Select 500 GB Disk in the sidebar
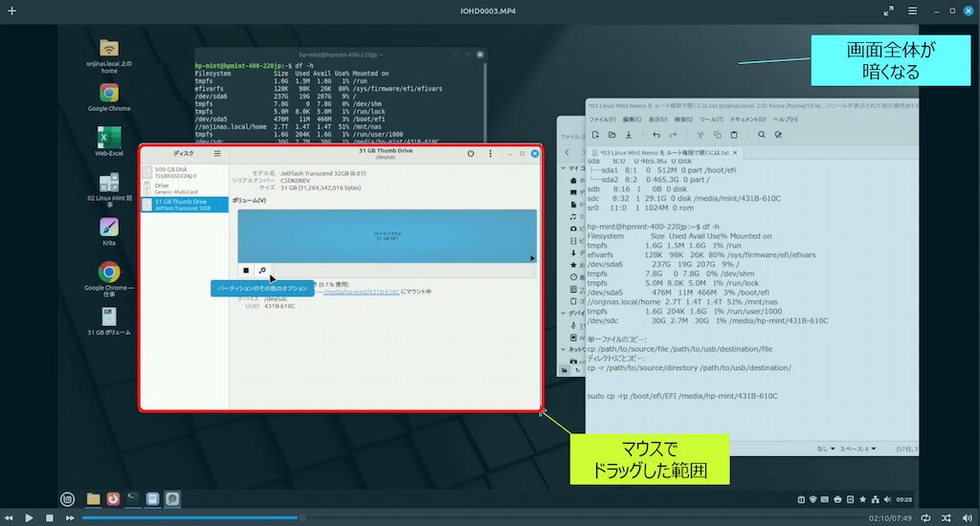Screen dimensions: 980x526 (x=184, y=172)
